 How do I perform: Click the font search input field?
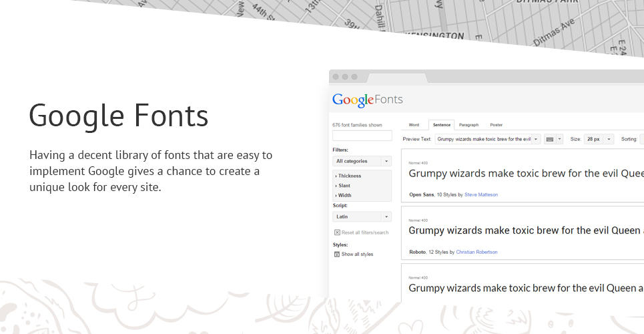click(362, 136)
